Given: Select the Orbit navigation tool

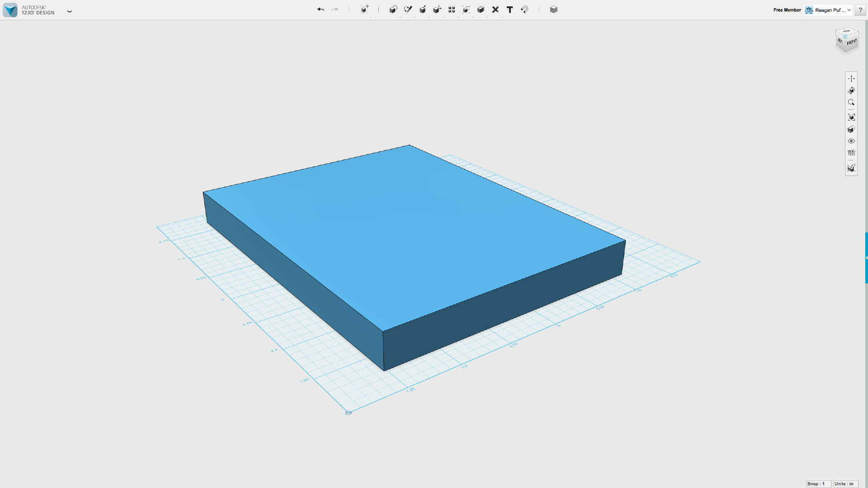Looking at the screenshot, I should [x=851, y=90].
